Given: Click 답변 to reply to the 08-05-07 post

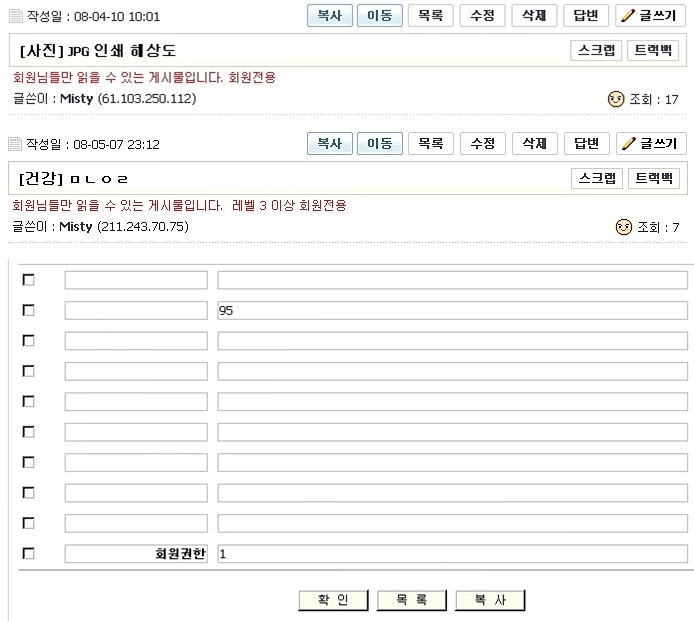Looking at the screenshot, I should 587,143.
